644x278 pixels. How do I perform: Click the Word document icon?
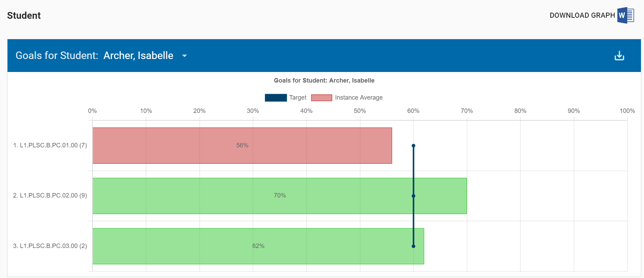(x=625, y=15)
